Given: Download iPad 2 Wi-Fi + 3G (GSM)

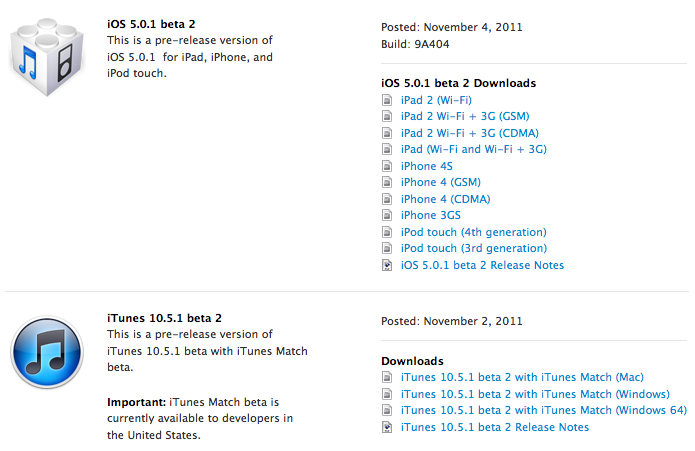Looking at the screenshot, I should pyautogui.click(x=465, y=116).
